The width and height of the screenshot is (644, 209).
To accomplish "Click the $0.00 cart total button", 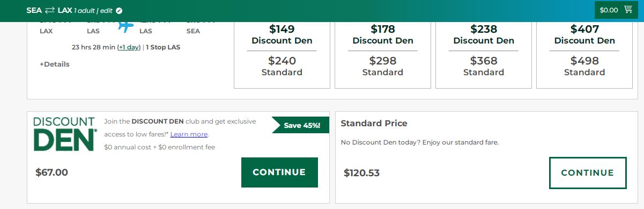I will click(616, 10).
